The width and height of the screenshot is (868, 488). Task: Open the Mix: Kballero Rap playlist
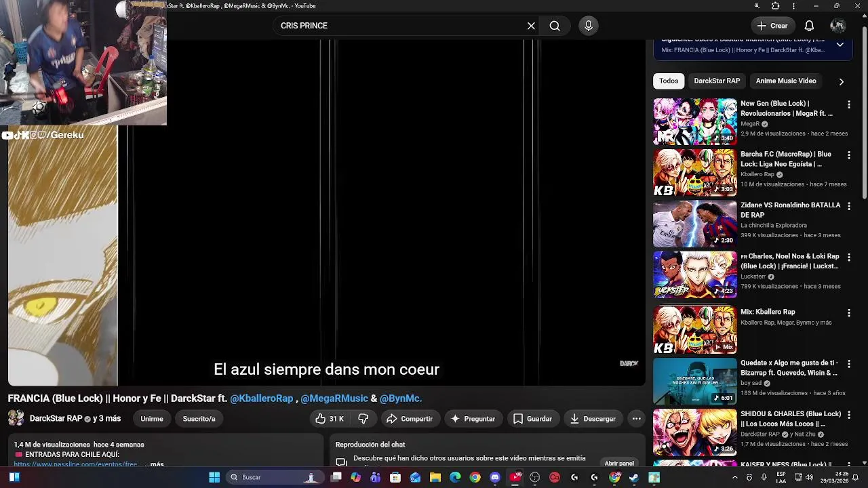pyautogui.click(x=695, y=330)
